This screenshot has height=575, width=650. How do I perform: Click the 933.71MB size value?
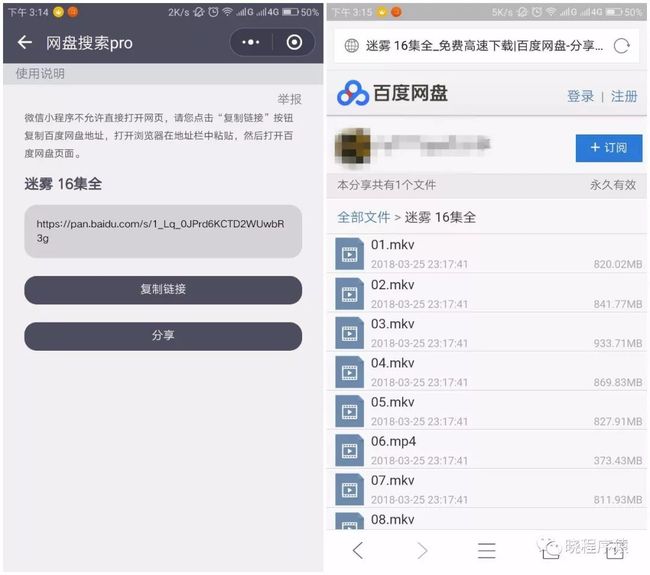pos(618,343)
